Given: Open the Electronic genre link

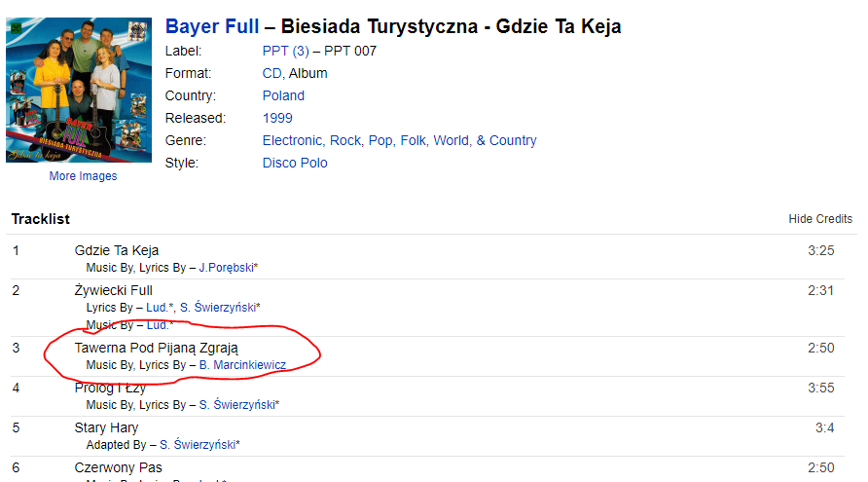Looking at the screenshot, I should pyautogui.click(x=292, y=141).
